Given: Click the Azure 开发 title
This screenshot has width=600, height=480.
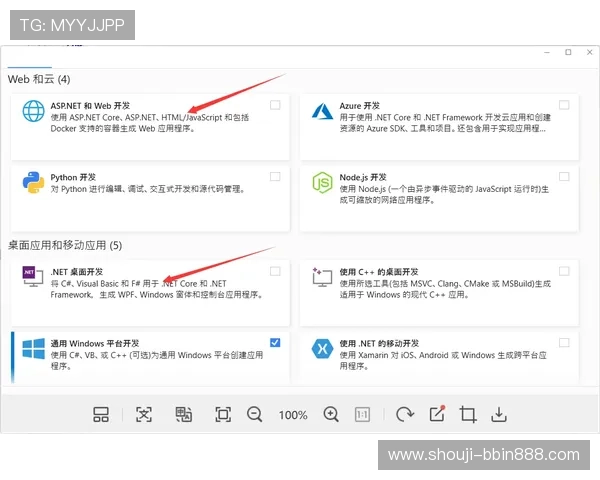Looking at the screenshot, I should (x=360, y=106).
